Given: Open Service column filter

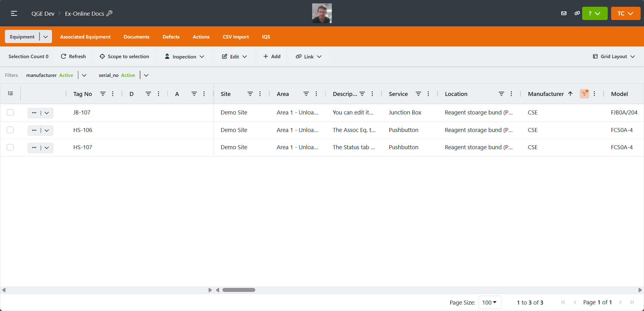Looking at the screenshot, I should [x=419, y=94].
